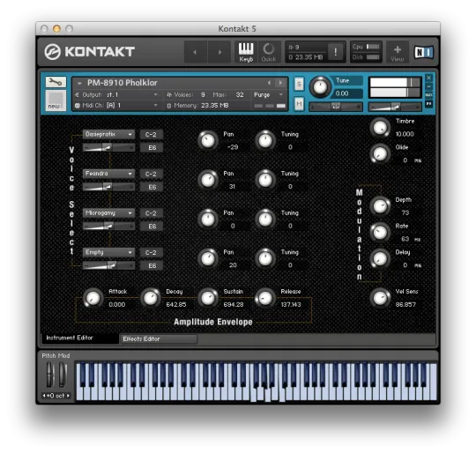Click the C-2 low key button for Dasiepratis
This screenshot has height=454, width=476.
point(152,135)
